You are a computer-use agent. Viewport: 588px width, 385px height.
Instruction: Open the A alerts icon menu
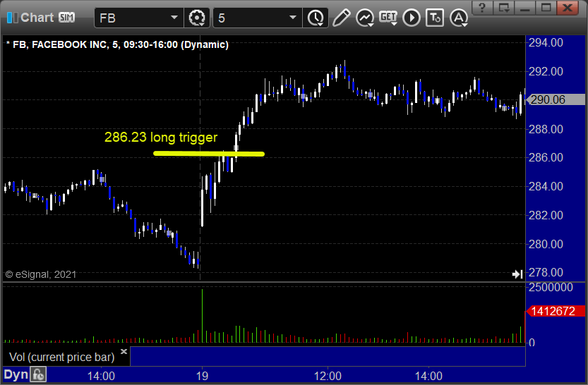(x=459, y=18)
